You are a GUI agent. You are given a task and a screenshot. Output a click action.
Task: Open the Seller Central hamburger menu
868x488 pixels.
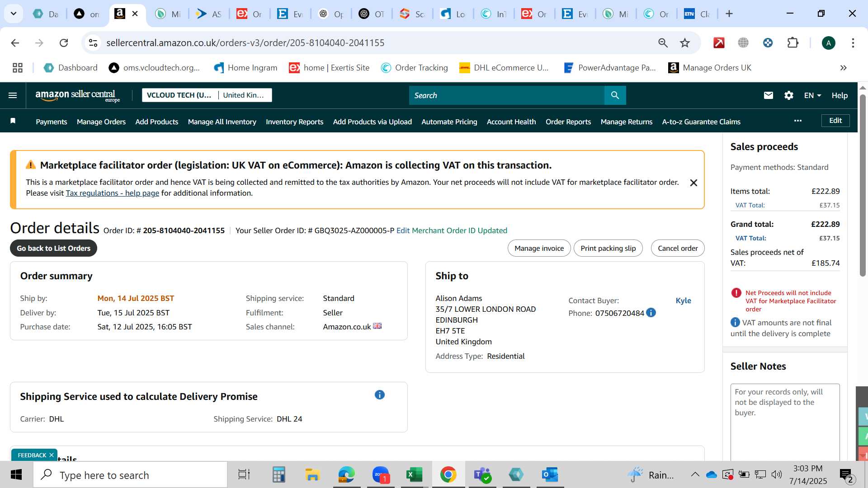click(13, 95)
